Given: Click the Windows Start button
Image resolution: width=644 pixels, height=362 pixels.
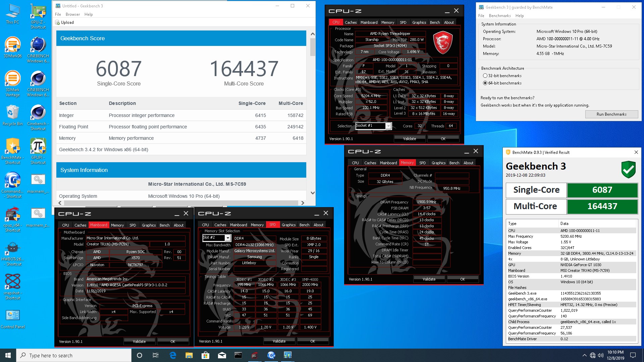Looking at the screenshot, I should coord(8,355).
